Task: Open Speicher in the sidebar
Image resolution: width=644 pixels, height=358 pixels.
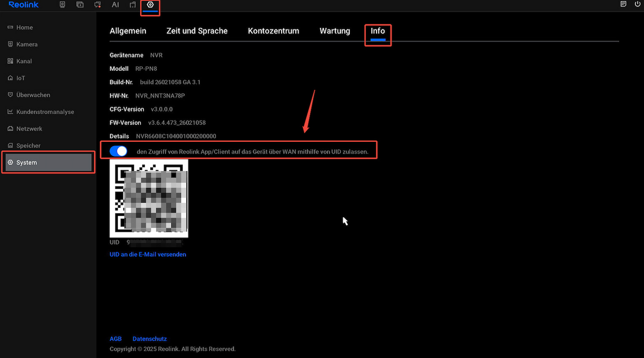Action: [x=28, y=146]
